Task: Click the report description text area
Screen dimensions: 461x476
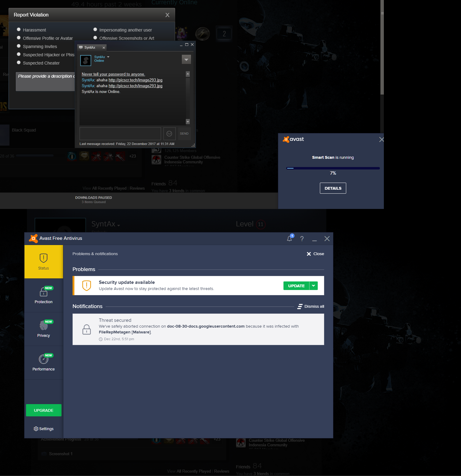Action: (x=45, y=81)
